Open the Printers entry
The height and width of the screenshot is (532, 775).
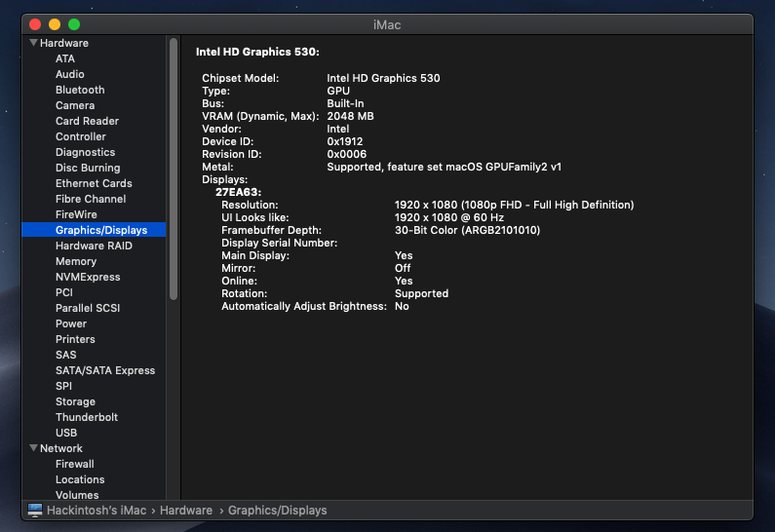(75, 339)
